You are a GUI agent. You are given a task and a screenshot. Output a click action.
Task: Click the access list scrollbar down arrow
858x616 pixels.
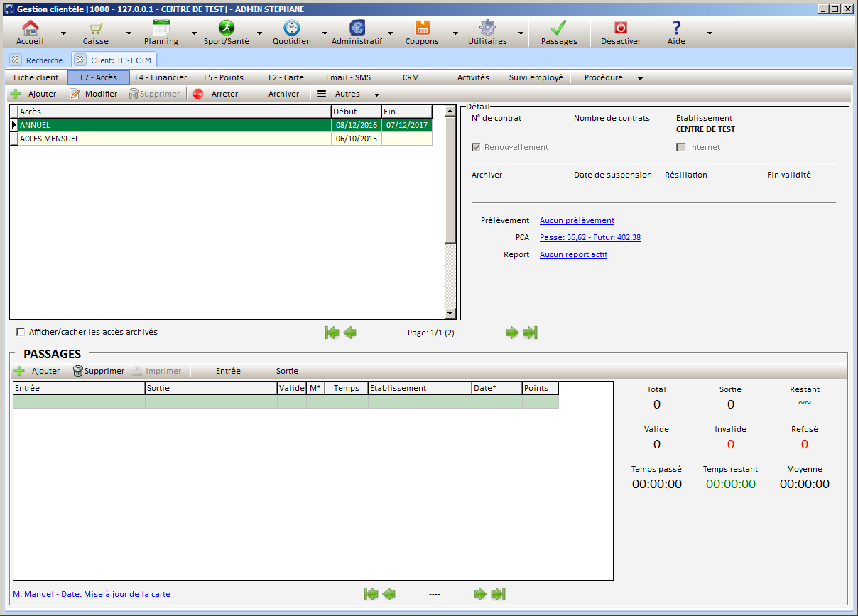[x=450, y=313]
